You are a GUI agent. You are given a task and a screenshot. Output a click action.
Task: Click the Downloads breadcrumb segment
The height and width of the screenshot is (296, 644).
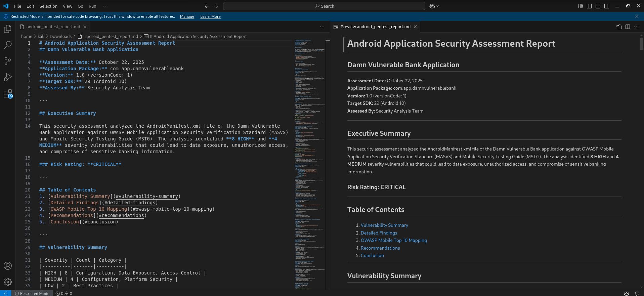[x=60, y=36]
